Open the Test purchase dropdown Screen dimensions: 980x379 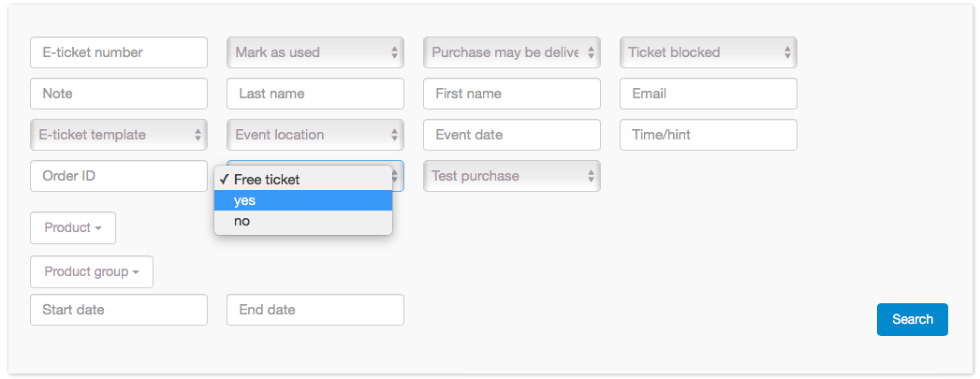coord(512,176)
